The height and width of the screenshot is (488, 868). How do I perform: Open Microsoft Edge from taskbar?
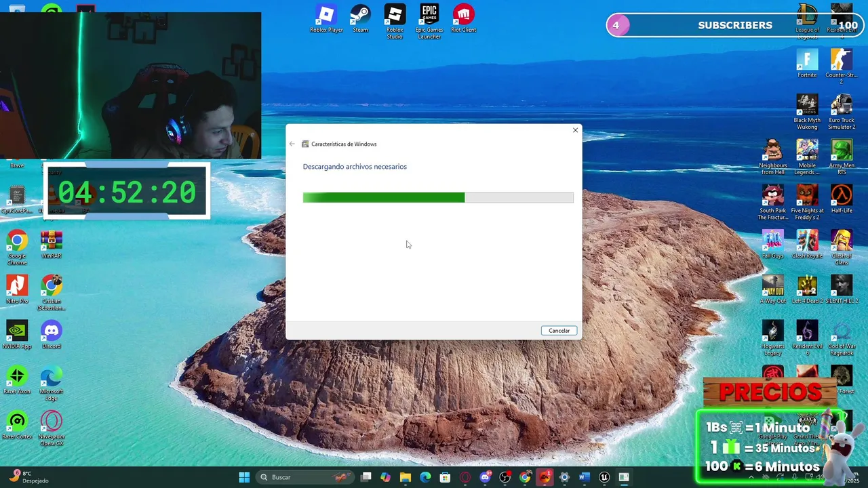425,477
